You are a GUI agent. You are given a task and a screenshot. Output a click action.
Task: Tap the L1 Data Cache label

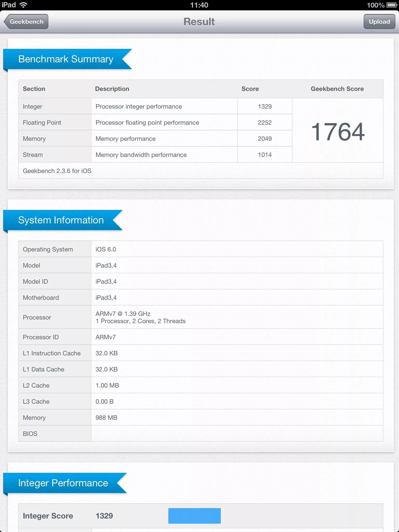[43, 369]
